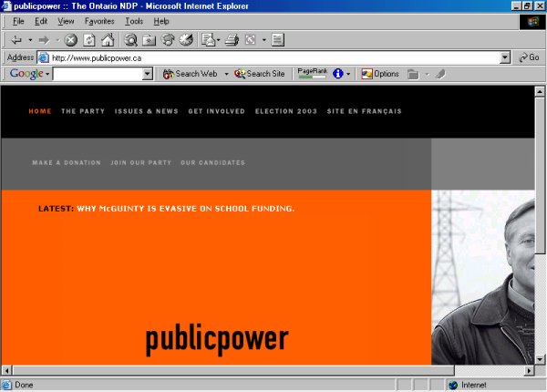
Task: Expand the Google search box dropdown
Action: tap(148, 74)
